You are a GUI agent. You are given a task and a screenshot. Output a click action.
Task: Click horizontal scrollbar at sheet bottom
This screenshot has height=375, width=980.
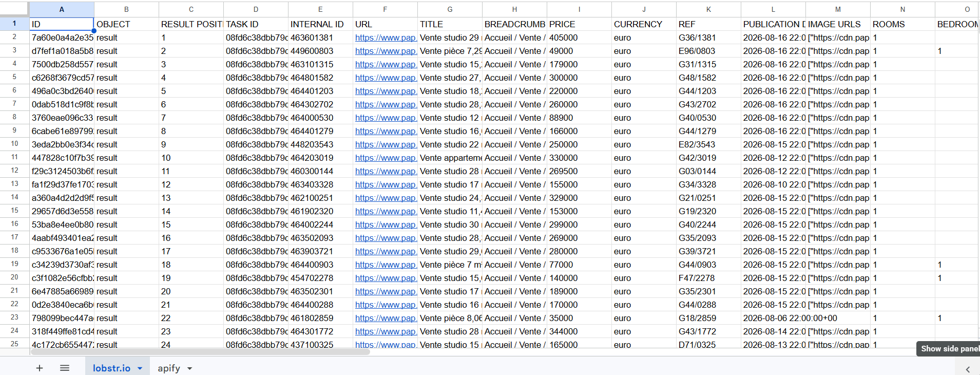(200, 352)
